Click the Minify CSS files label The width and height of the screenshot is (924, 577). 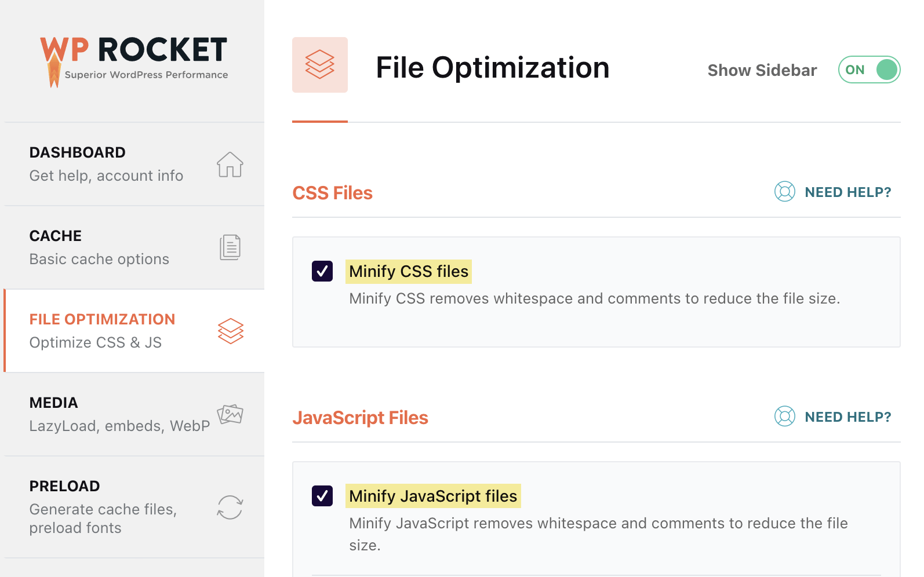[x=409, y=272]
